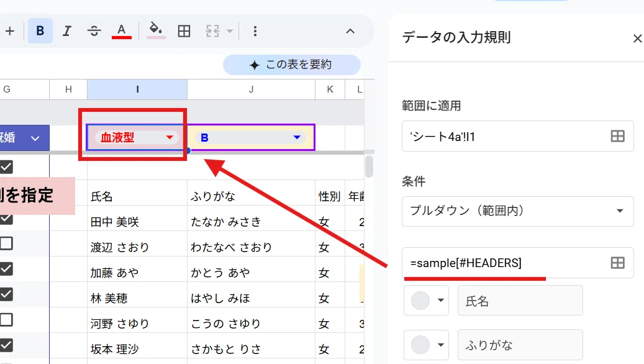Collapse the toolbar with chevron up
Image resolution: width=644 pixels, height=364 pixels.
coord(350,31)
